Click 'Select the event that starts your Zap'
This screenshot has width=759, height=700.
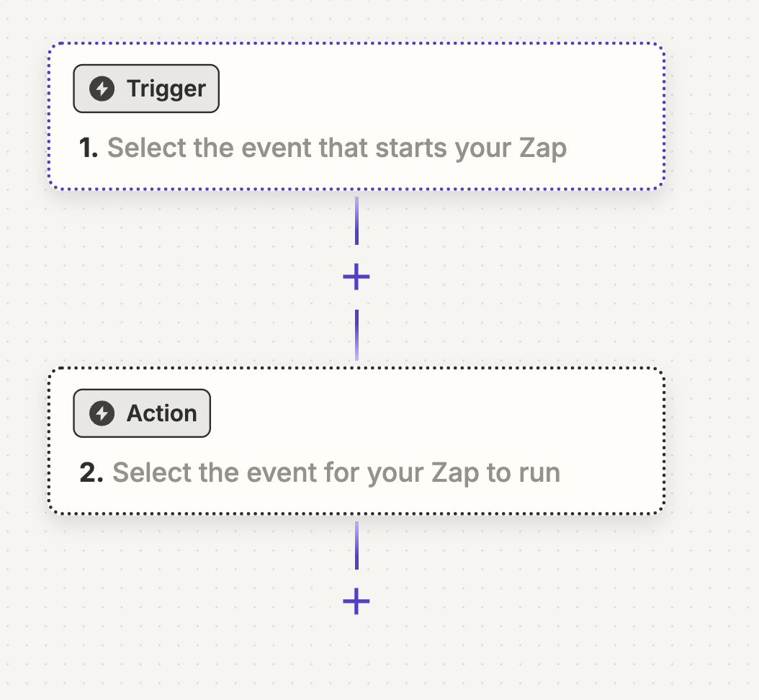[336, 148]
